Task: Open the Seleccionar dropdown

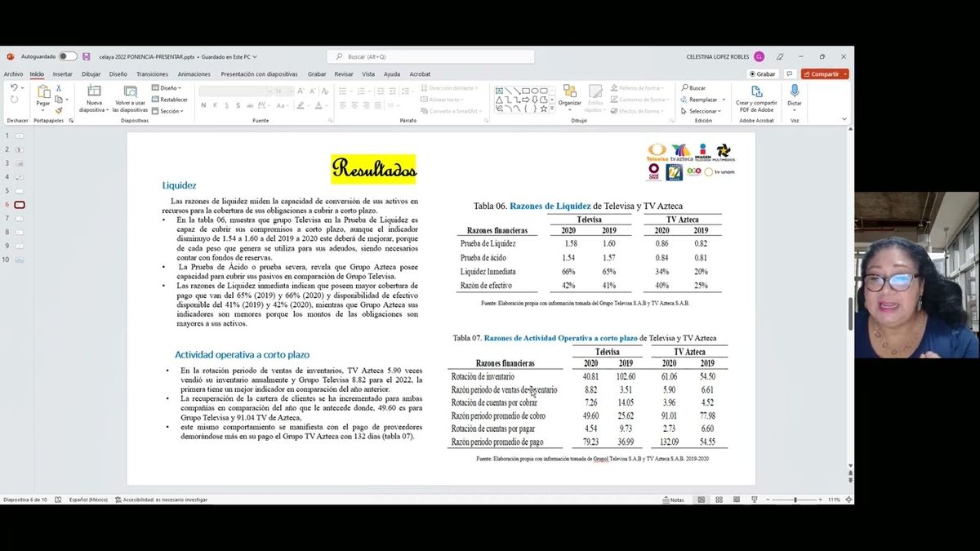Action: 701,111
